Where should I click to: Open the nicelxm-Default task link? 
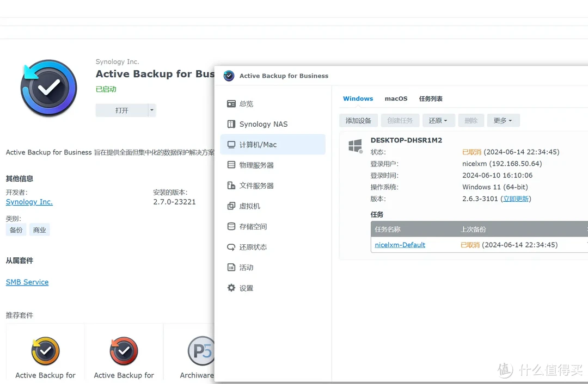(400, 245)
